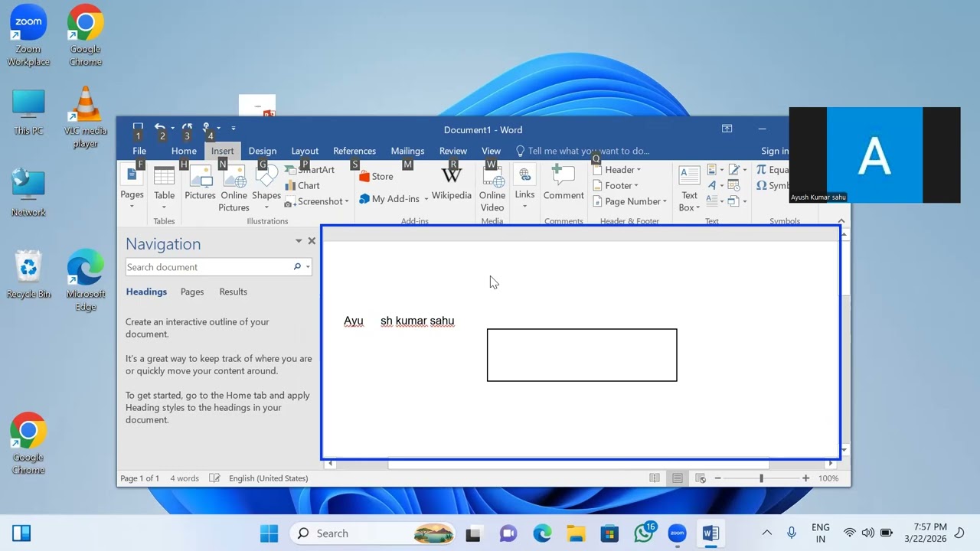
Task: Select the Headings tab in Navigation
Action: tap(146, 292)
